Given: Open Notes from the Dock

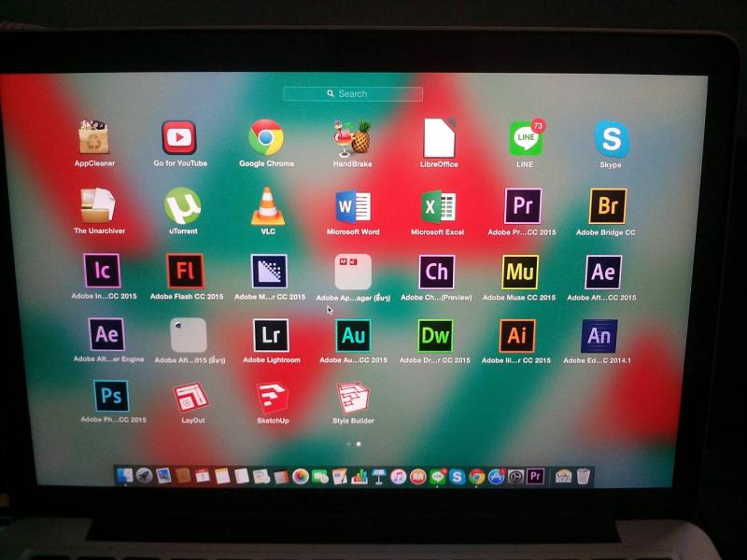Looking at the screenshot, I should point(222,476).
